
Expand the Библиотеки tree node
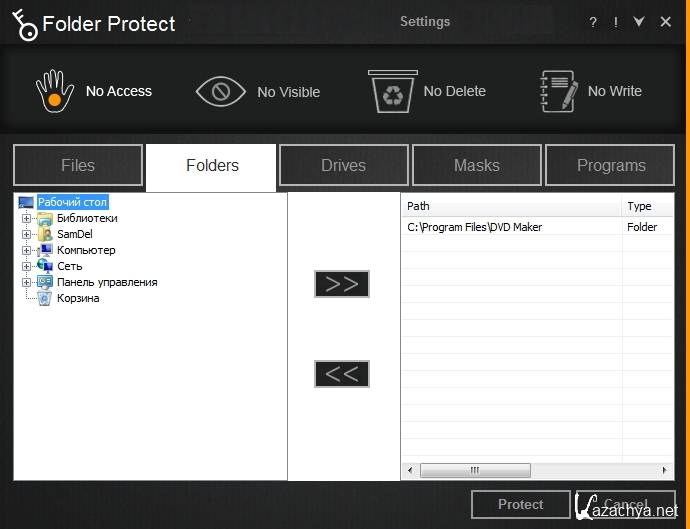(x=27, y=218)
